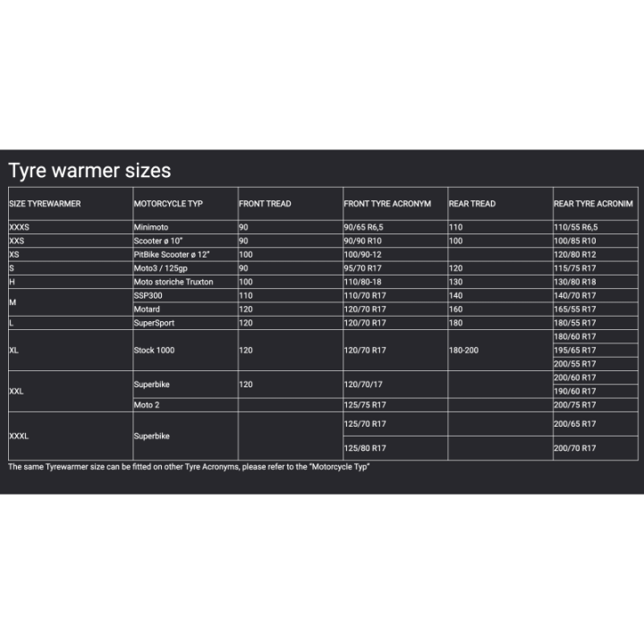Select the Stock 1000 cell
Viewport: 644px width, 644px height.
pos(154,350)
